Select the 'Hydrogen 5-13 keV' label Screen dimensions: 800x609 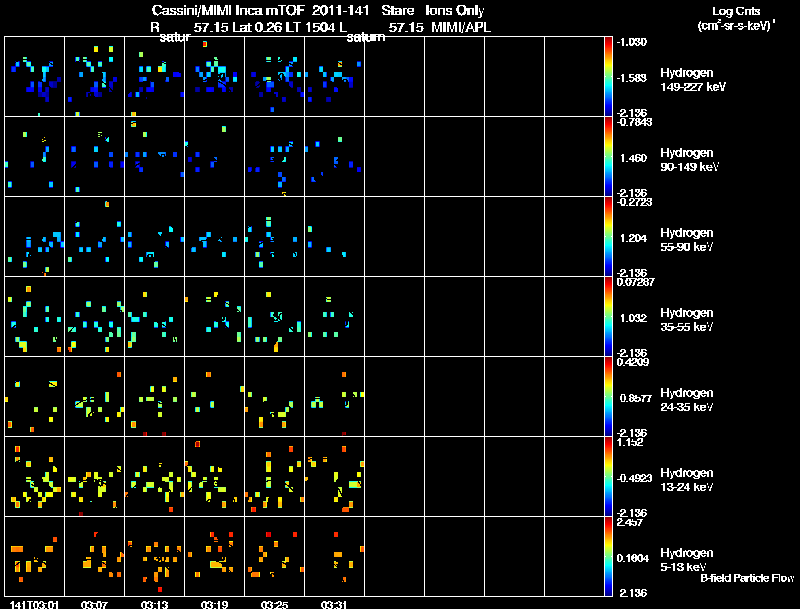click(x=687, y=560)
